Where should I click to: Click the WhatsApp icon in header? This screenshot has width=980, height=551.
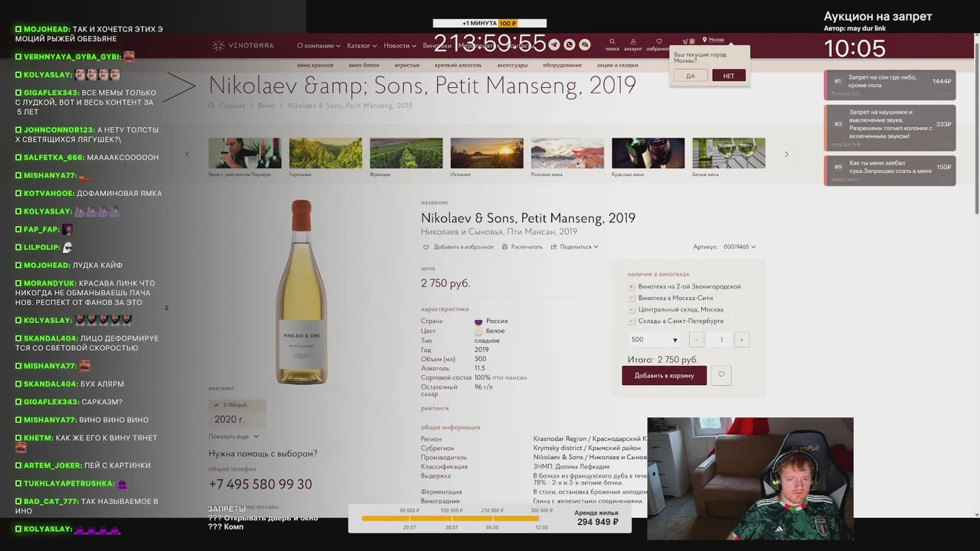pos(570,45)
